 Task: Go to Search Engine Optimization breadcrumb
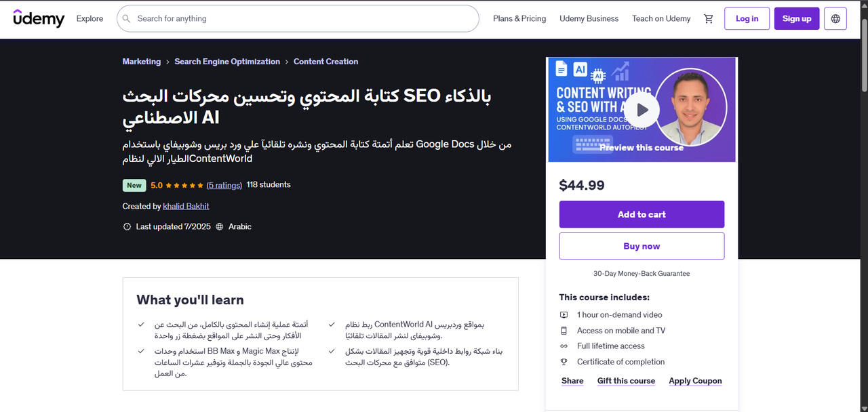(x=227, y=62)
